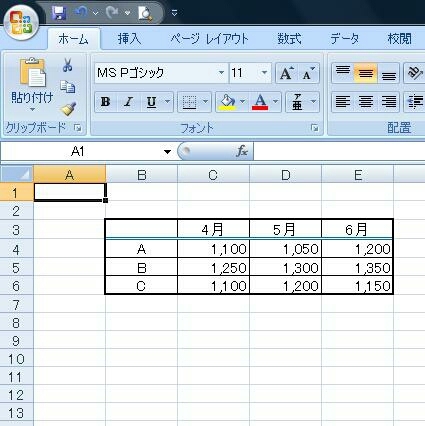
Task: Expand phonetic guide dropdown arrow
Action: point(313,102)
